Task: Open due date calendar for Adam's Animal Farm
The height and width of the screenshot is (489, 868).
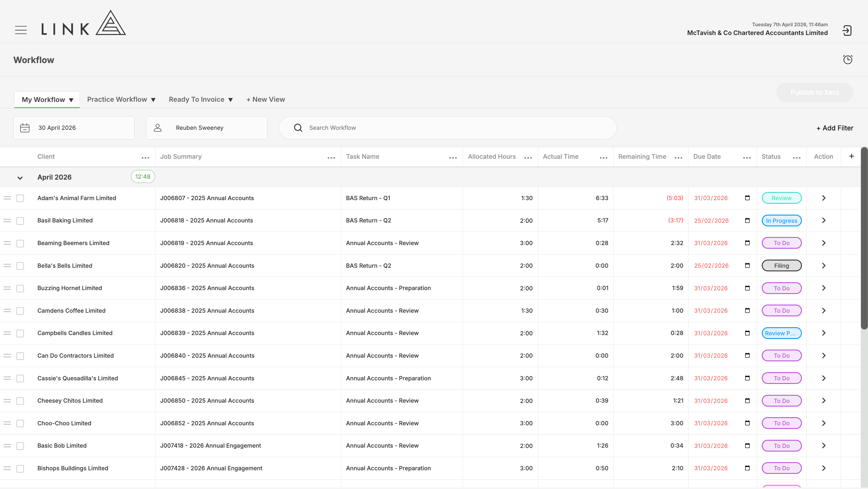Action: click(x=747, y=198)
